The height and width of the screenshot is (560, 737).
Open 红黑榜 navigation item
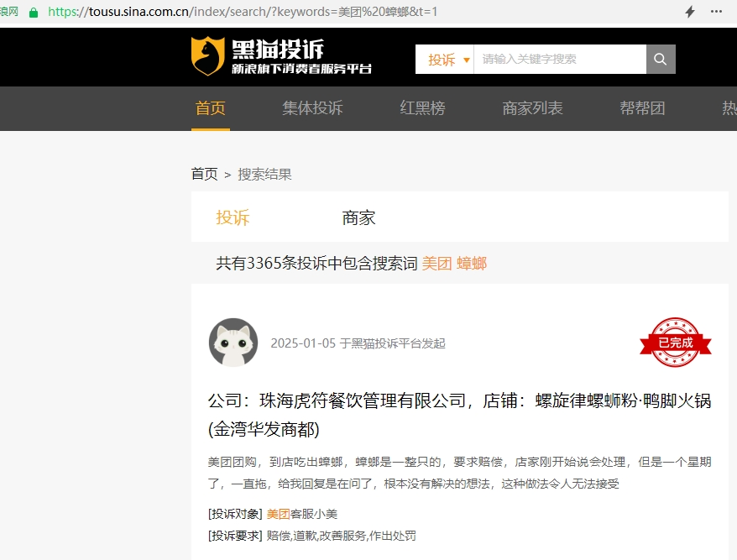pyautogui.click(x=422, y=108)
